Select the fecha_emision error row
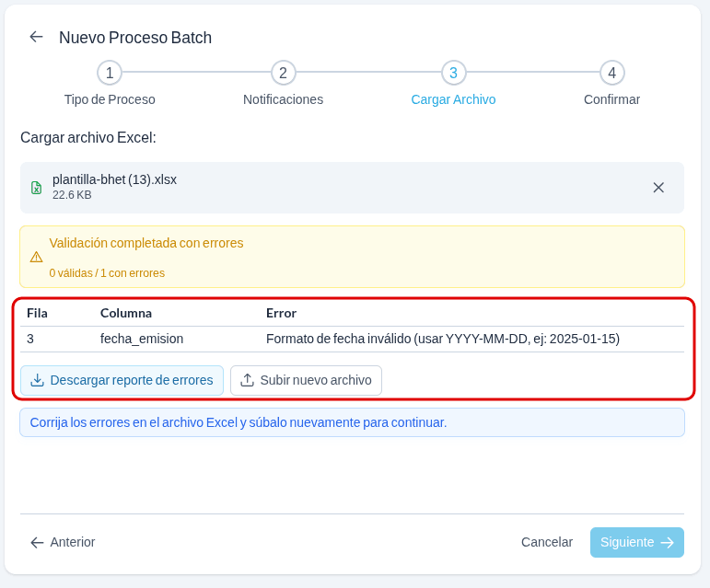 (x=352, y=340)
